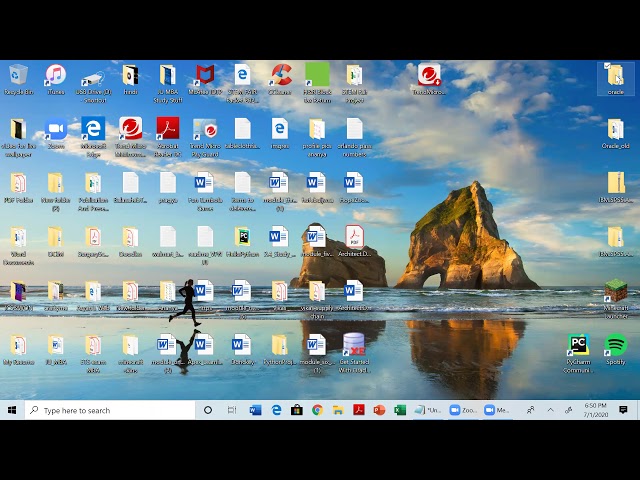
Task: Switch to the Zoom taskbar window
Action: tap(463, 410)
